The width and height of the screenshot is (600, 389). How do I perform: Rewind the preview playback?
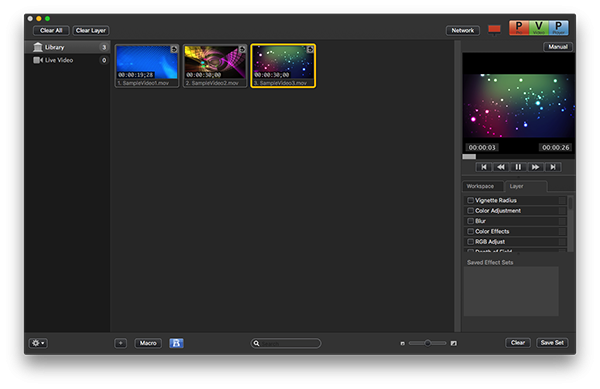point(501,167)
